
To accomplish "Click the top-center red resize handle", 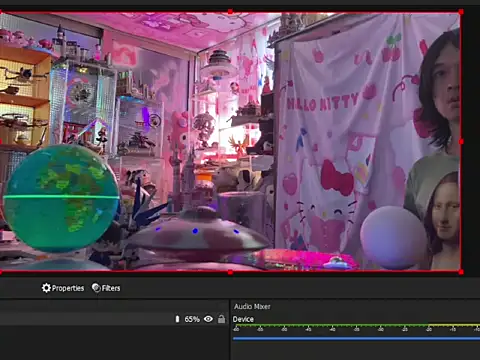I will (230, 12).
